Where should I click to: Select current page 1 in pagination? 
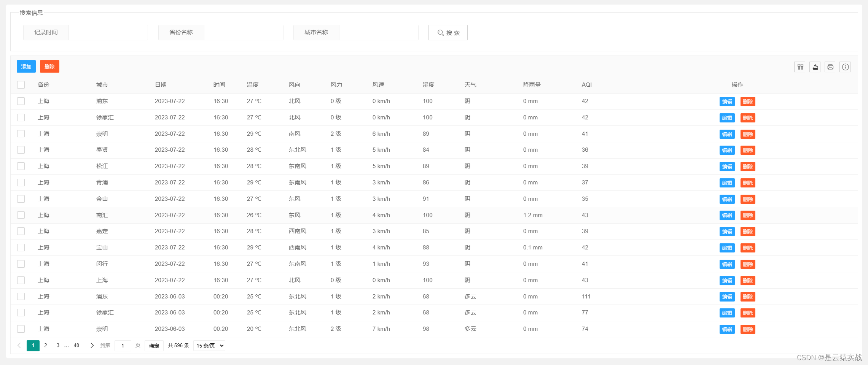33,346
